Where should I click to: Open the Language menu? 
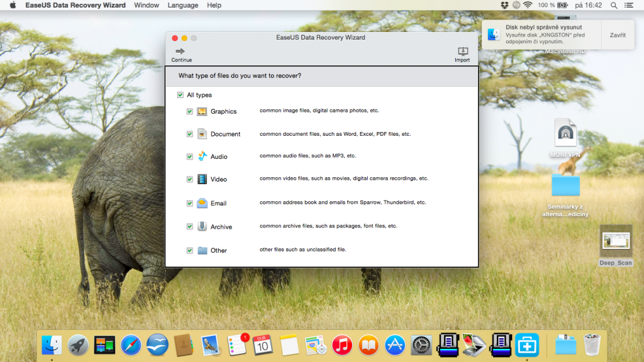(x=182, y=5)
